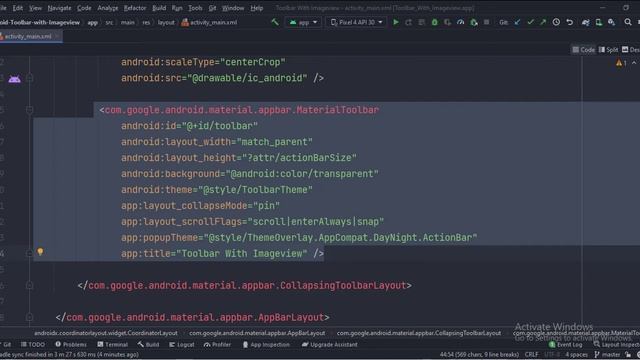This screenshot has width=640, height=360.
Task: Switch editor to Code view
Action: coord(583,50)
